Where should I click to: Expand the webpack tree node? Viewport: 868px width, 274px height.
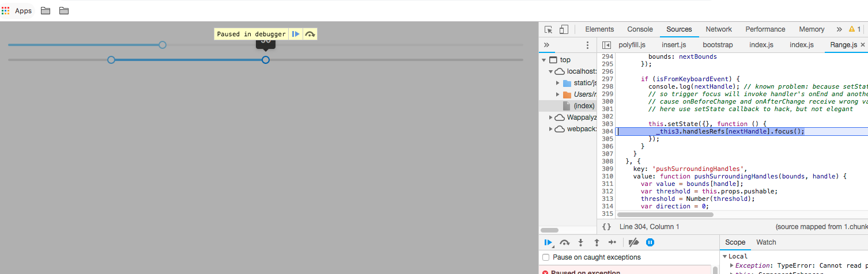point(550,129)
